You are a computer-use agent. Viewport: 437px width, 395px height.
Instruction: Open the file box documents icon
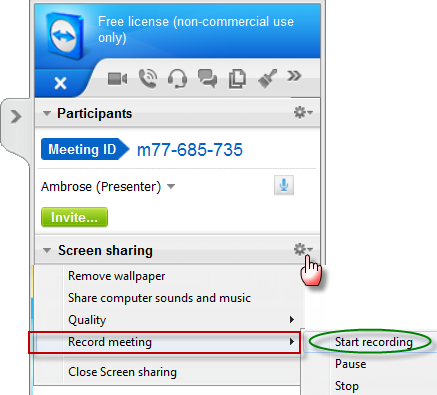tap(237, 79)
